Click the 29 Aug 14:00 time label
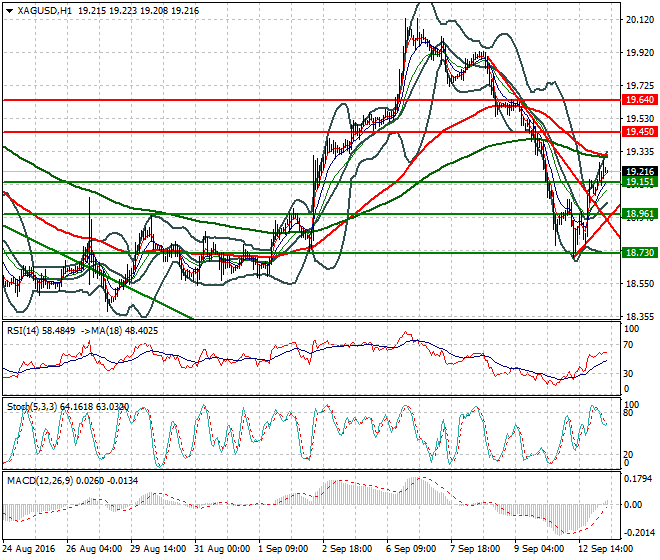 coord(158,549)
